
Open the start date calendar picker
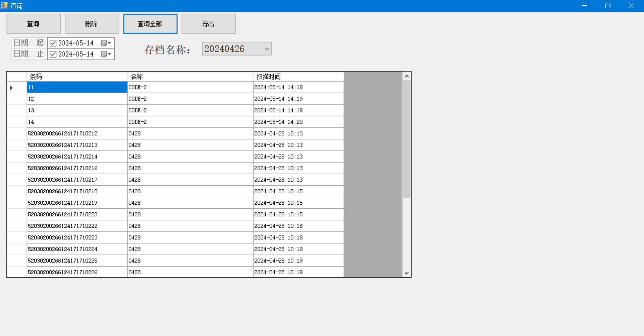[x=106, y=43]
